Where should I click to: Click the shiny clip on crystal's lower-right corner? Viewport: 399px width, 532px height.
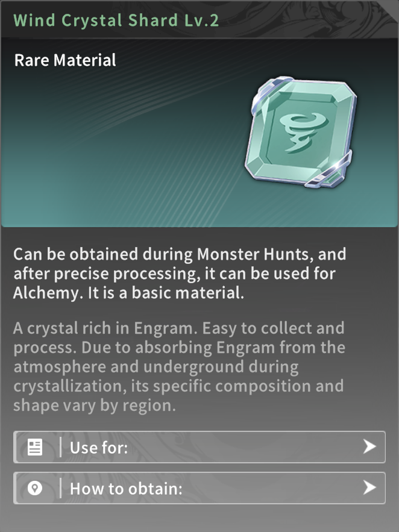coord(329,171)
